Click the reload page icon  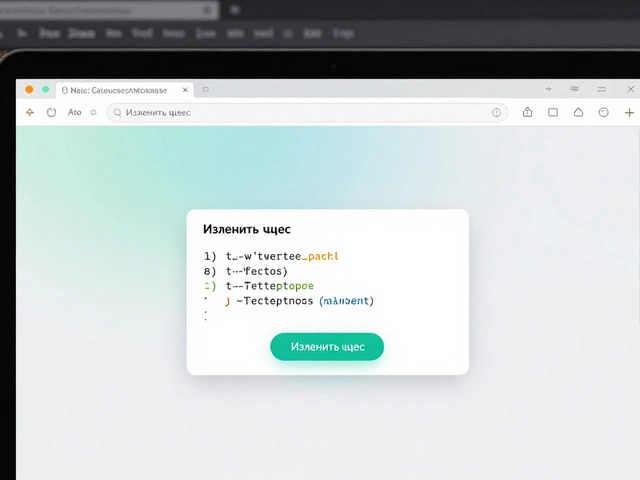[51, 112]
